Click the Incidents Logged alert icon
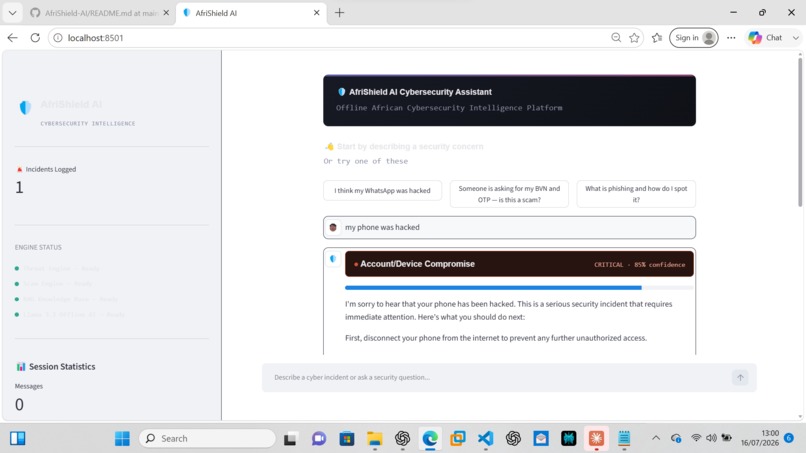806x453 pixels. tap(20, 169)
